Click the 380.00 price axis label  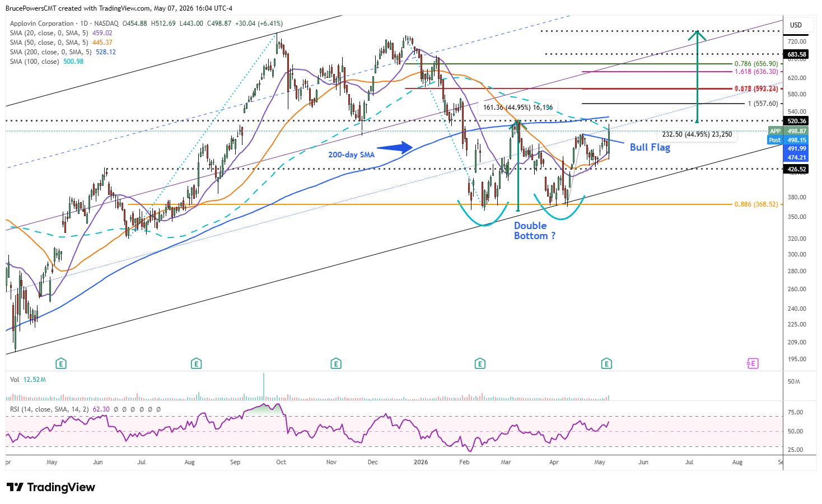click(797, 197)
